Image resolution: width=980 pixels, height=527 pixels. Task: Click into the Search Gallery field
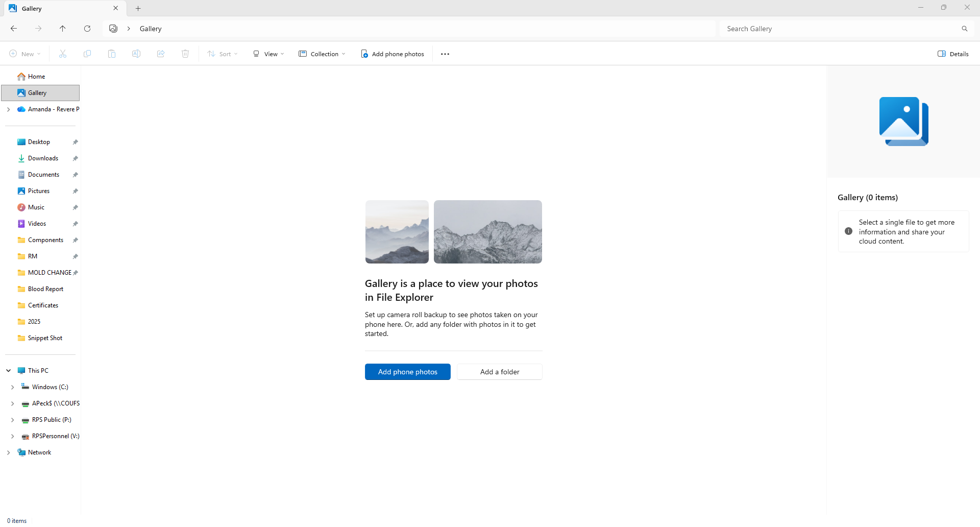837,29
